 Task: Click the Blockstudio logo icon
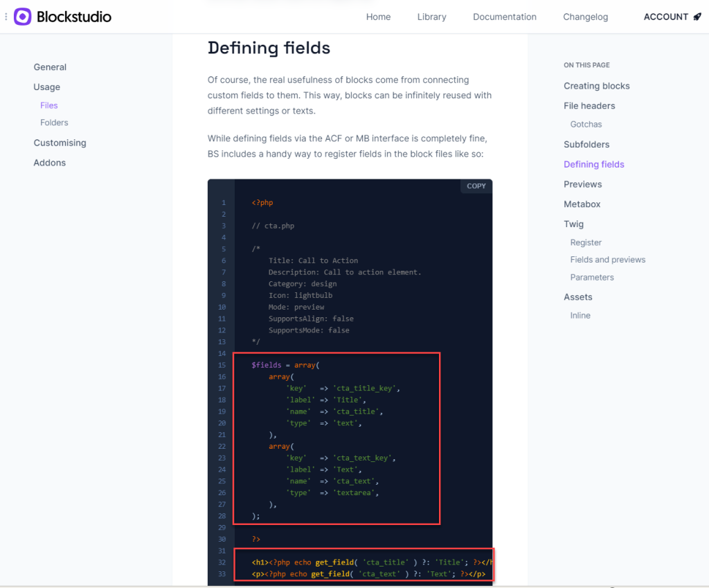[x=22, y=17]
